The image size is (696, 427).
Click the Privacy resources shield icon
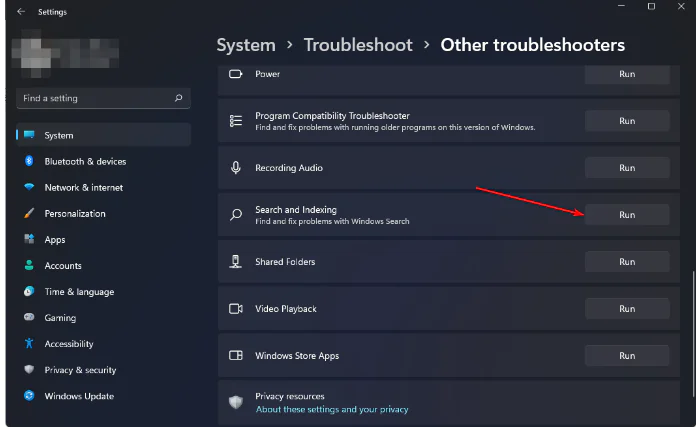(236, 402)
